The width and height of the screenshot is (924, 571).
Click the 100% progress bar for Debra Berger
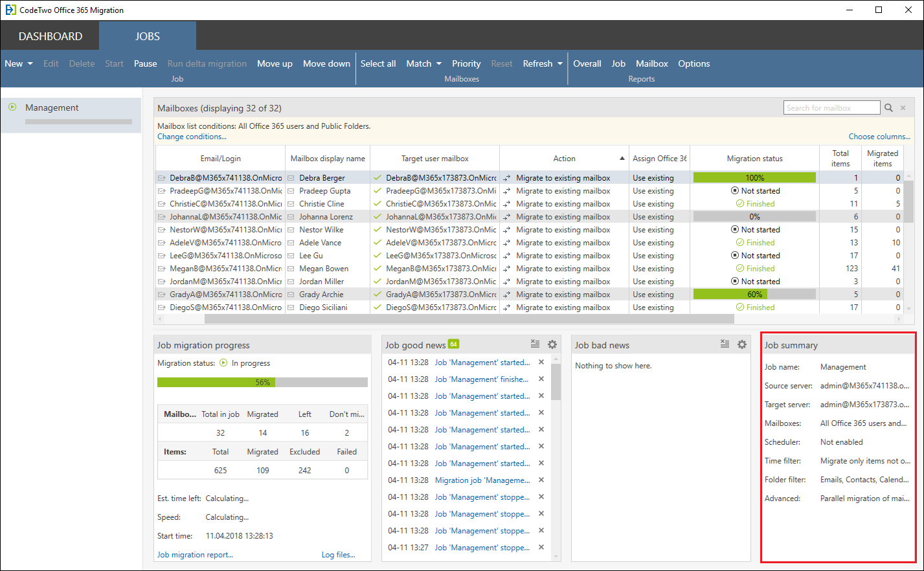754,178
